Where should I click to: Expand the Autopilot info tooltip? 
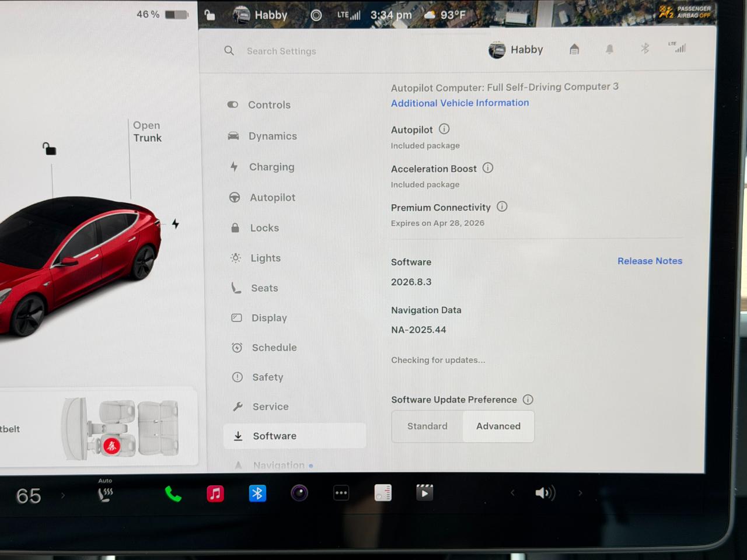(x=444, y=129)
